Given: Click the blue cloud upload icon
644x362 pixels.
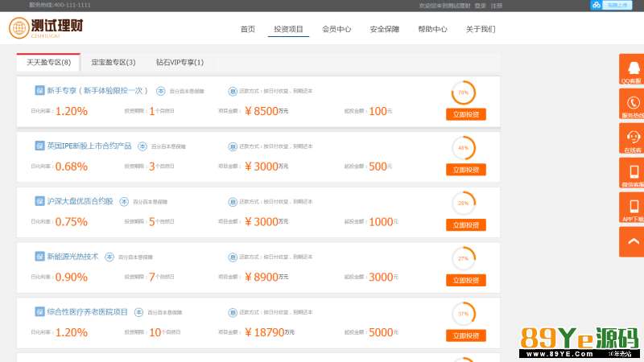Looking at the screenshot, I should pos(596,5).
